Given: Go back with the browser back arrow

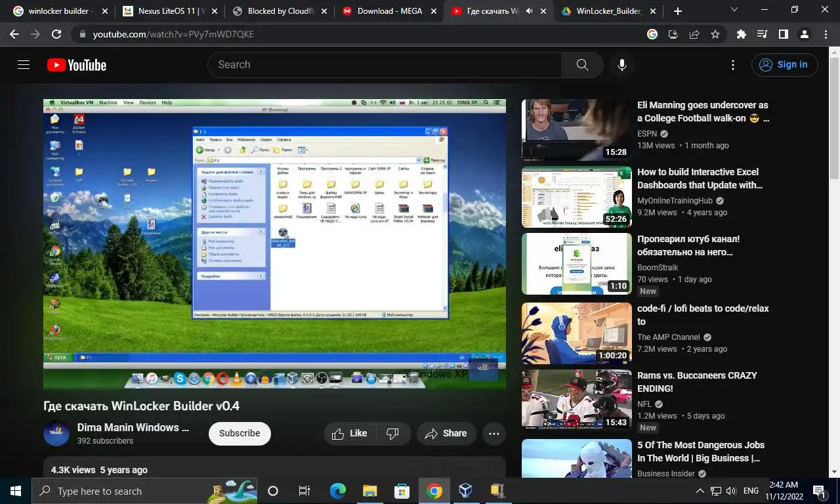Looking at the screenshot, I should [x=14, y=34].
